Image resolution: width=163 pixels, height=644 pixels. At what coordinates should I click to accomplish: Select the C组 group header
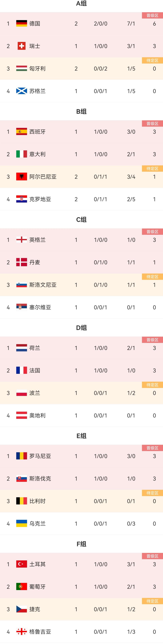click(82, 219)
